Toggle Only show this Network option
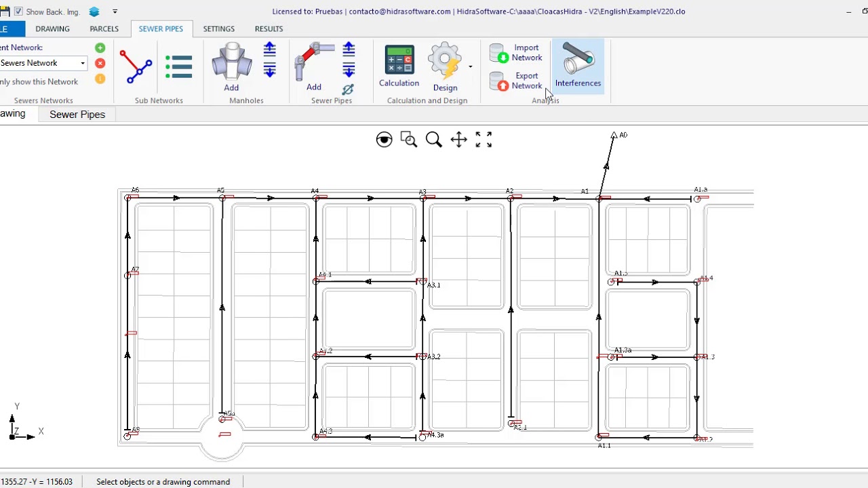Screen dimensions: 868x488 coord(39,81)
